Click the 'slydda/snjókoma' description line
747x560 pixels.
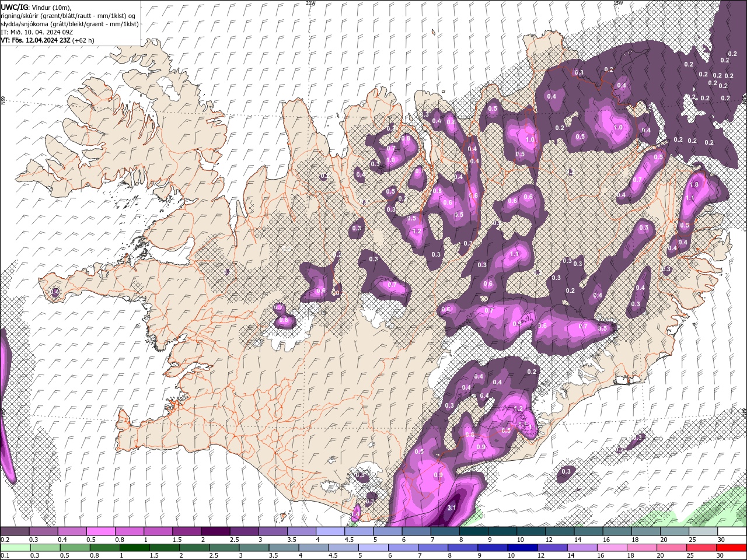(x=69, y=23)
